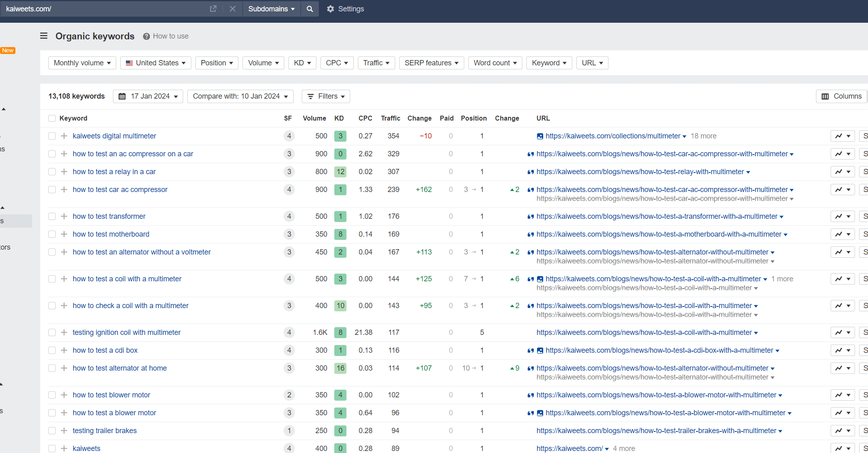This screenshot has height=453, width=868.
Task: Check row how to test transformer
Action: coord(52,216)
